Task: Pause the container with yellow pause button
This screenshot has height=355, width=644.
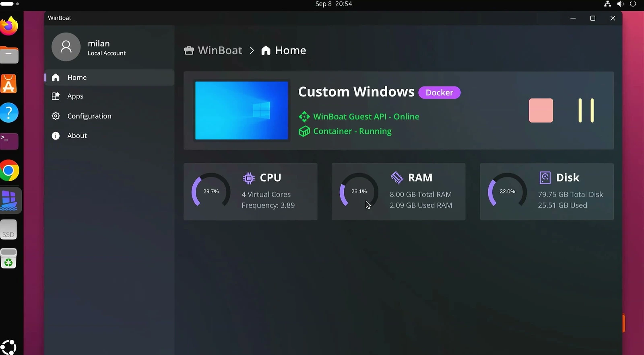Action: pos(586,111)
